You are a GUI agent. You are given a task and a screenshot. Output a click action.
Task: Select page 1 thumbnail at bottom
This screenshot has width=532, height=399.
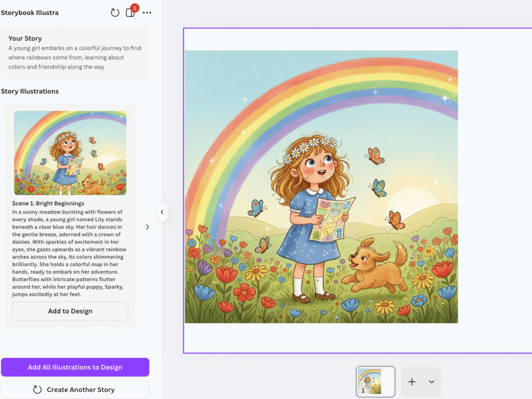[376, 382]
